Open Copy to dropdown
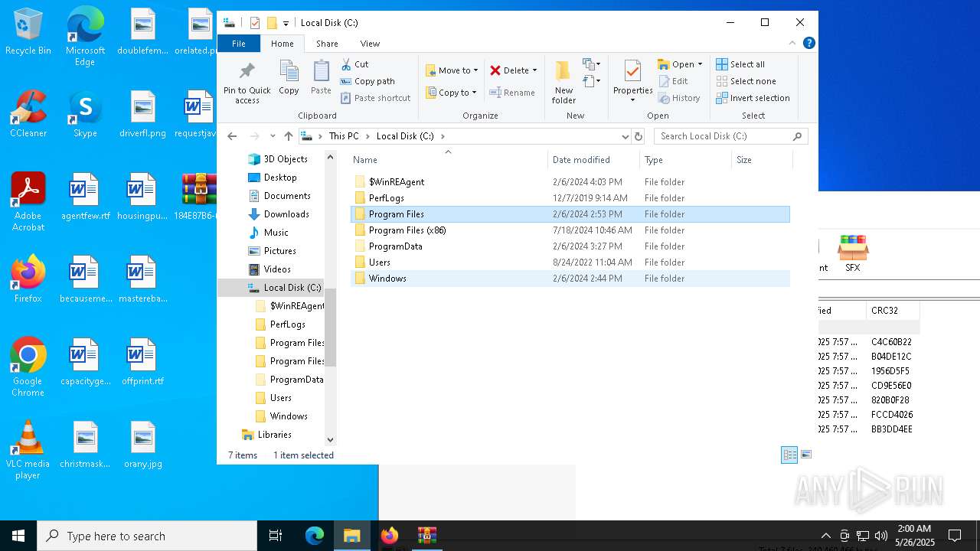980x551 pixels. click(452, 93)
